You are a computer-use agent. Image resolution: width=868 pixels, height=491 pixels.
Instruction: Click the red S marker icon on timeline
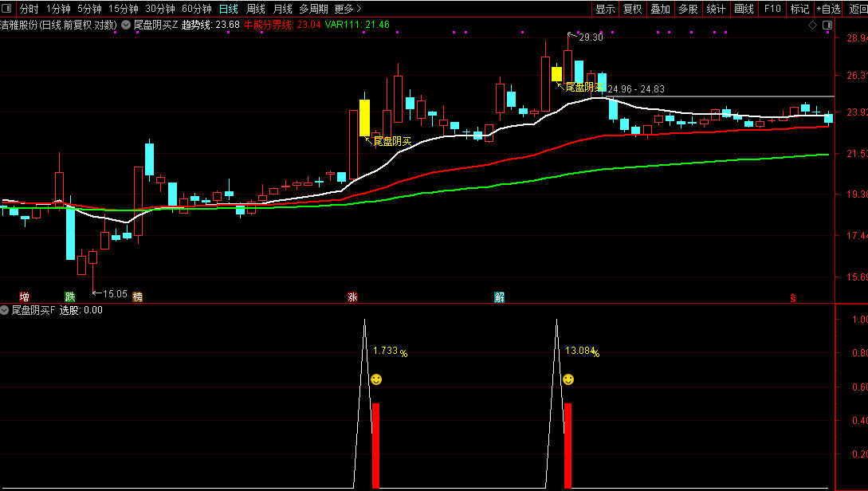tap(793, 298)
